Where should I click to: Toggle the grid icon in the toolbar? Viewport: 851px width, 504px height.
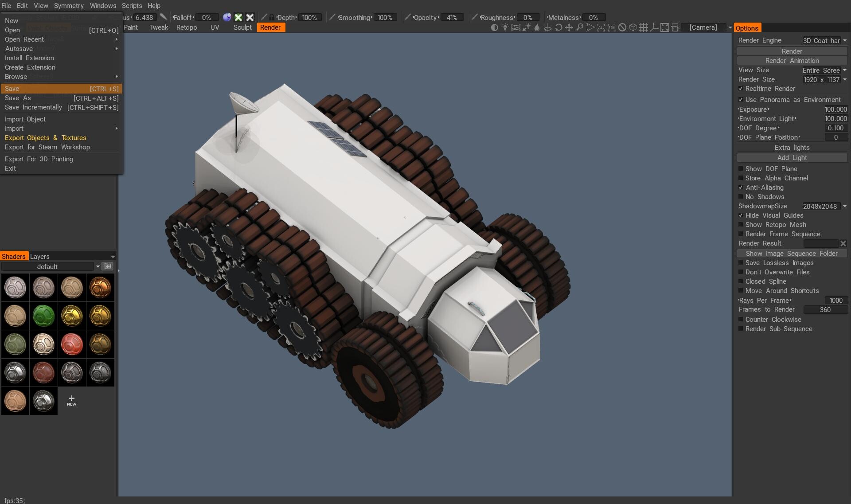coord(644,27)
